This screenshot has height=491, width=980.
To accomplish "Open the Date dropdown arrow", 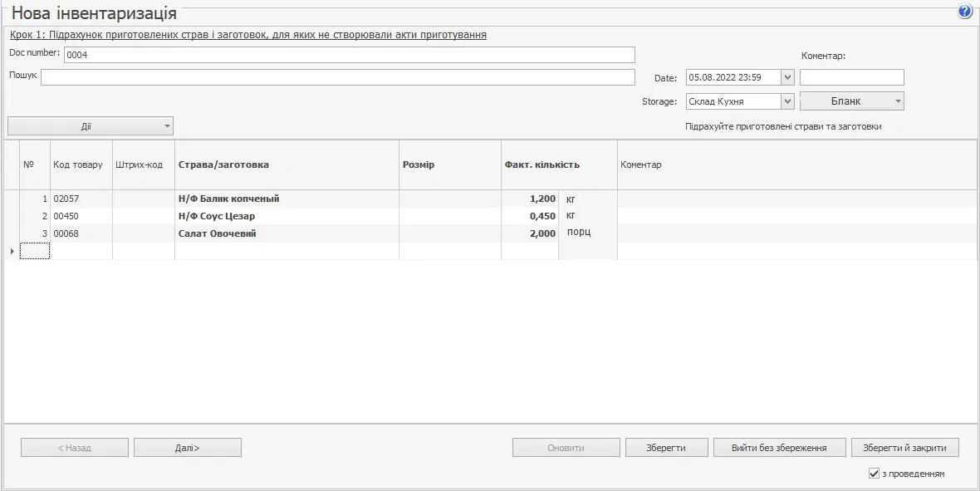I will [787, 77].
